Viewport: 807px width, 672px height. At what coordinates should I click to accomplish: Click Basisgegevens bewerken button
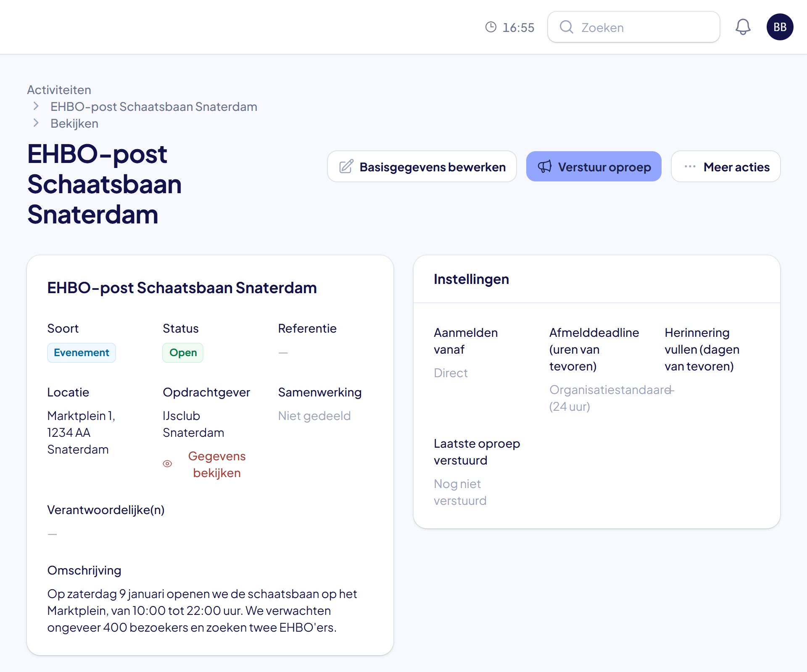(422, 167)
